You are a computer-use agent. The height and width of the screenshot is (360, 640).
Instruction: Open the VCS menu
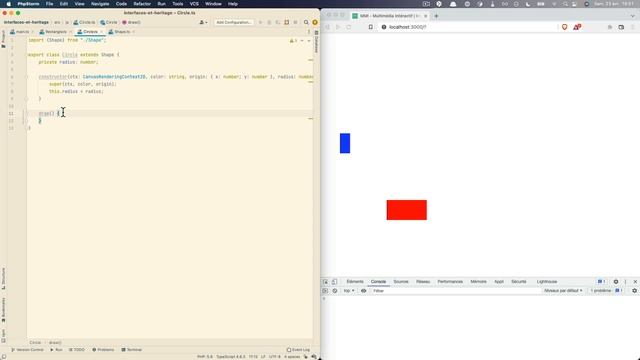click(194, 4)
